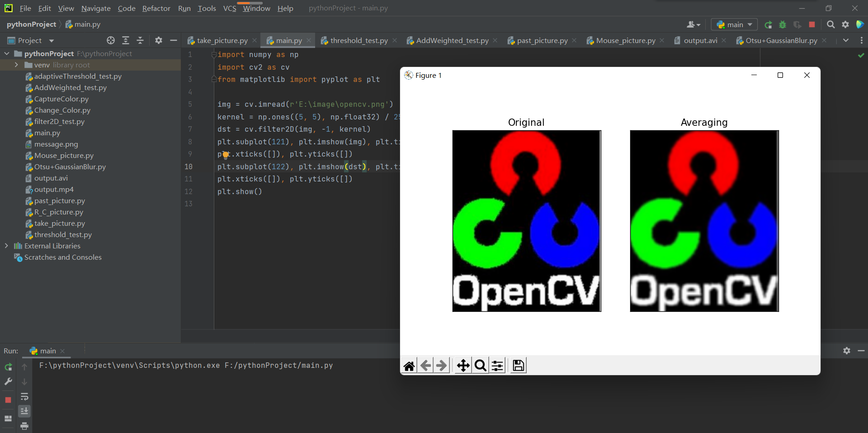Click the Original image in Figure 1
868x433 pixels.
(x=527, y=221)
